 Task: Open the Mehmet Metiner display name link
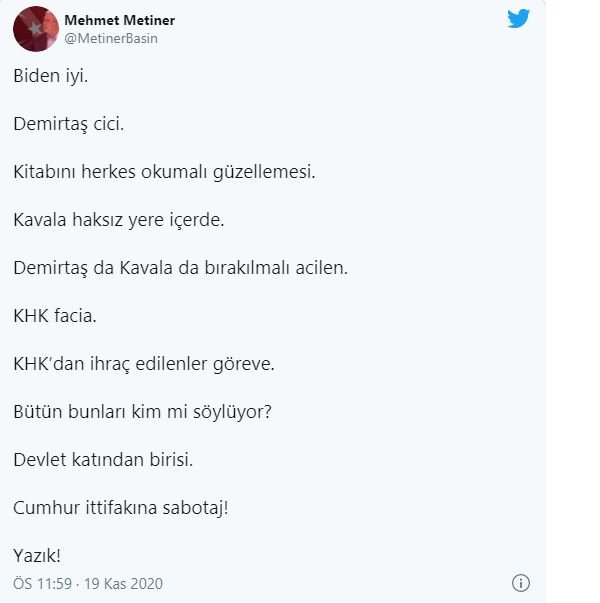coord(120,20)
